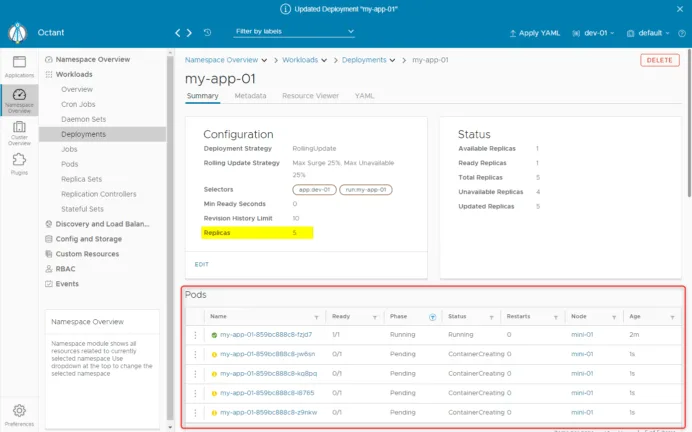Screen dimensions: 692x432
Task: Open Cluster Overview in the icon rail
Action: coord(19,133)
